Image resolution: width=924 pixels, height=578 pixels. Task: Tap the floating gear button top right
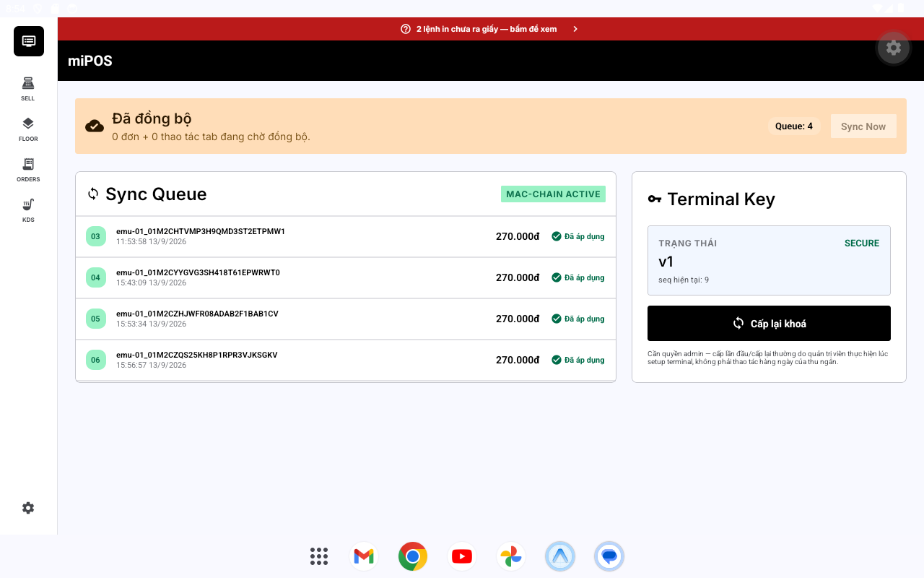coord(894,48)
